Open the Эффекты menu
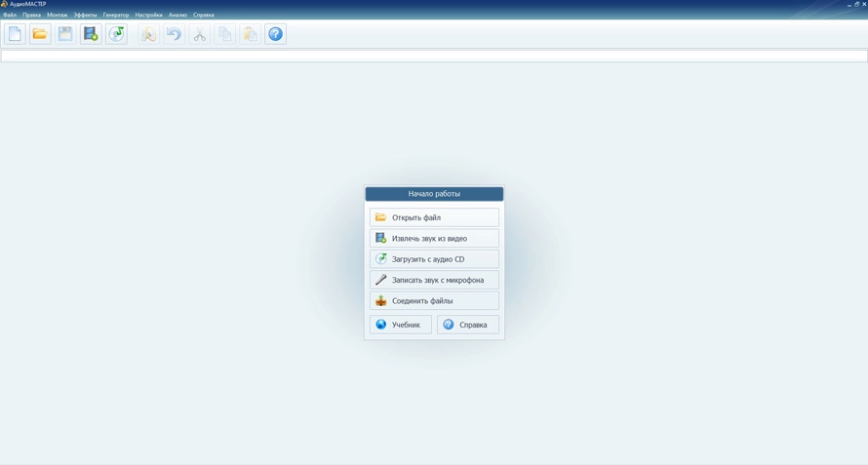This screenshot has height=465, width=868. [x=85, y=15]
